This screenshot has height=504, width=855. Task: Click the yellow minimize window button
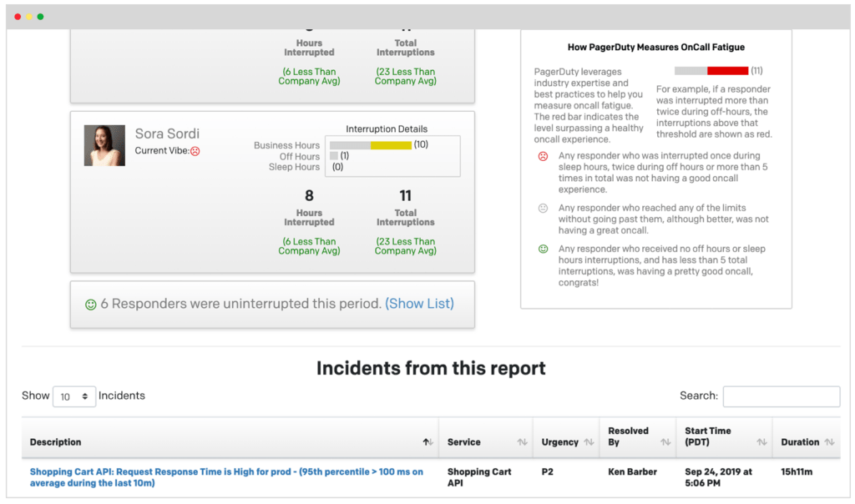coord(29,17)
